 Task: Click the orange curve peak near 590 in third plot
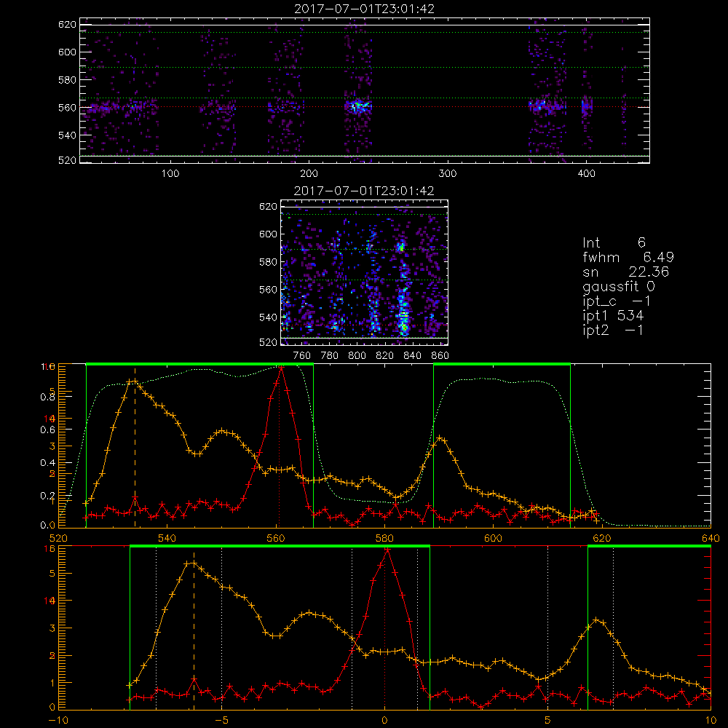click(x=440, y=438)
